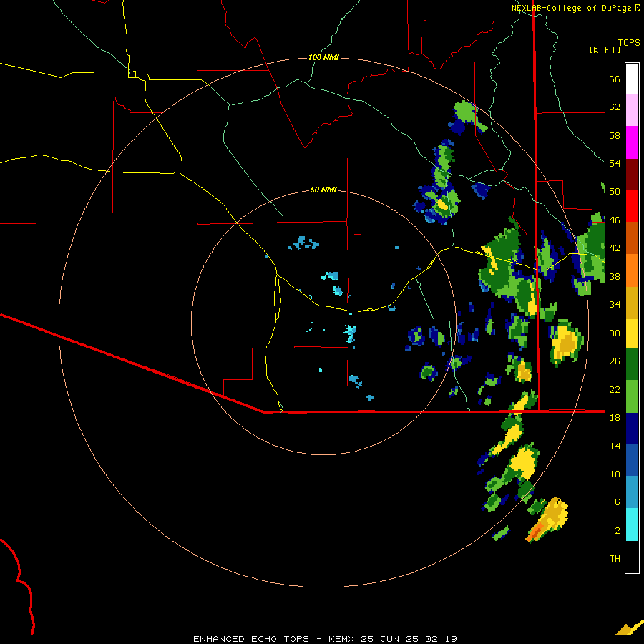The height and width of the screenshot is (644, 644).
Task: Click the 50 NMI range ring label
Action: (x=323, y=190)
